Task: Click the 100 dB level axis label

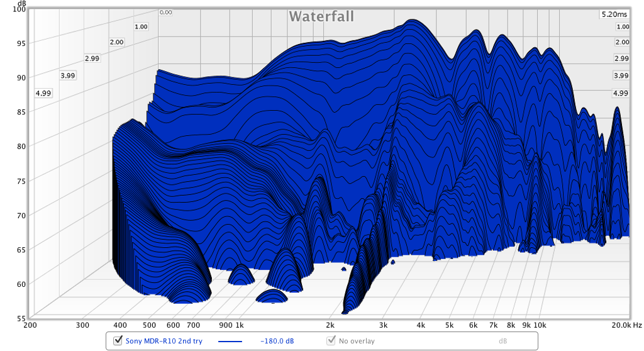Action: [x=19, y=9]
